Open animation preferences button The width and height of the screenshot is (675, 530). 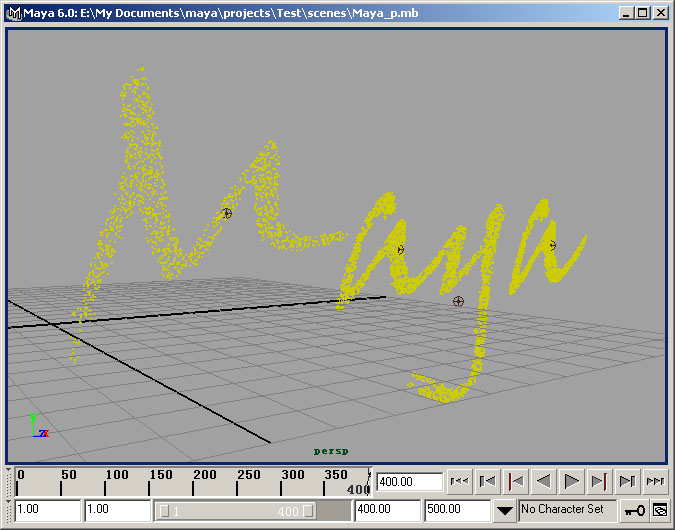coord(660,511)
